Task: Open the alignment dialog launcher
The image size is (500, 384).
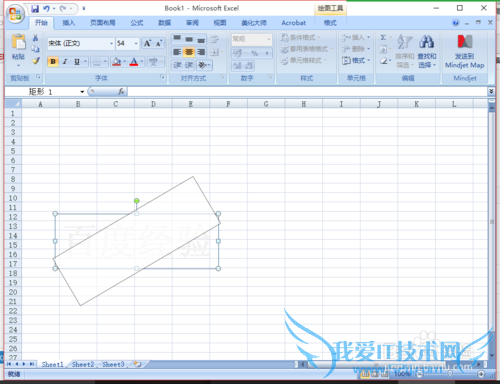Action: (222, 77)
